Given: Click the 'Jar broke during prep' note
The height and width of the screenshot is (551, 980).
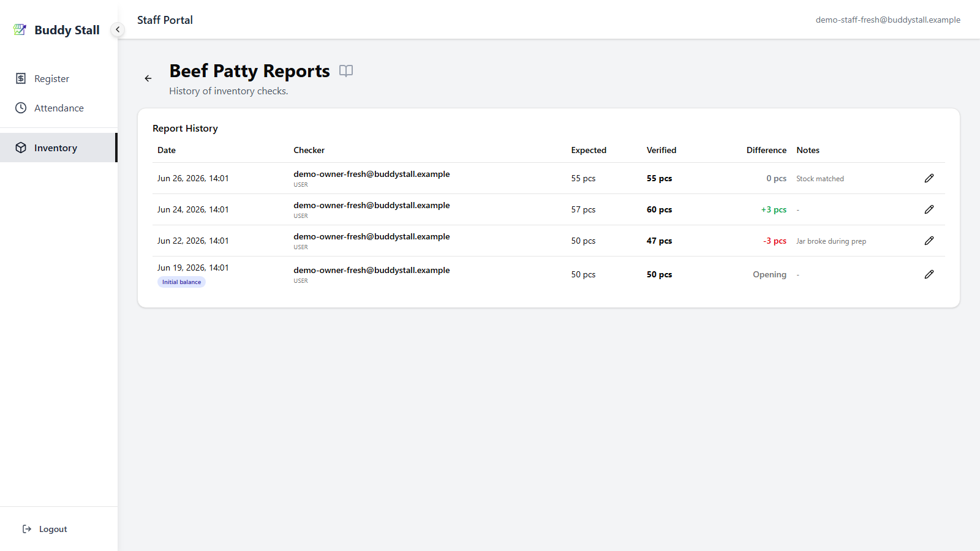Looking at the screenshot, I should [831, 241].
